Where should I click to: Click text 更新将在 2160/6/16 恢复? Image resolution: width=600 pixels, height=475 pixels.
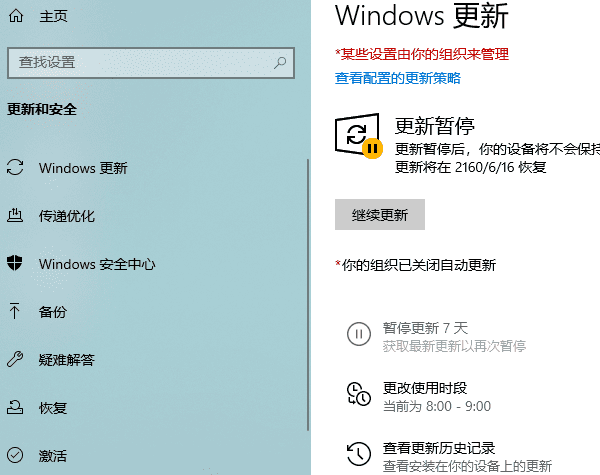471,168
